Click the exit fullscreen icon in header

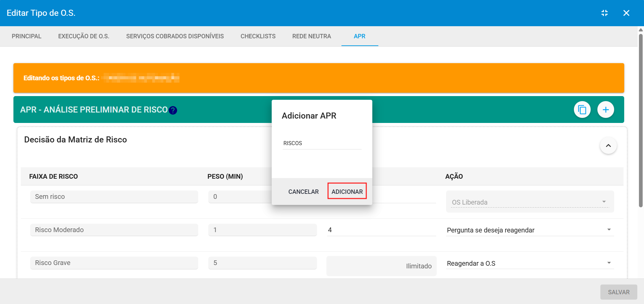click(604, 13)
